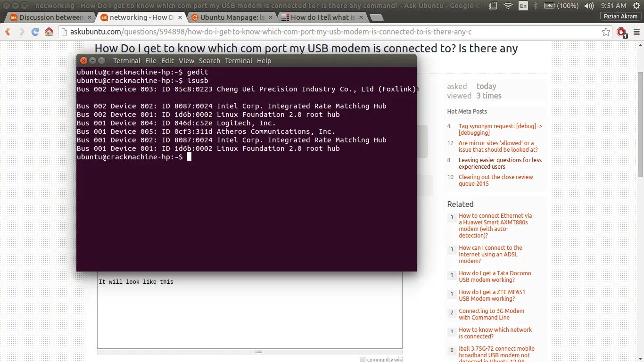
Task: Open 'Leaving easier questions for less experienced users'
Action: [x=500, y=164]
